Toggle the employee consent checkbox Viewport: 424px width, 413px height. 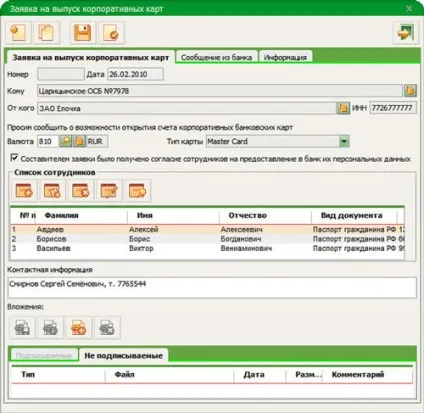[14, 158]
